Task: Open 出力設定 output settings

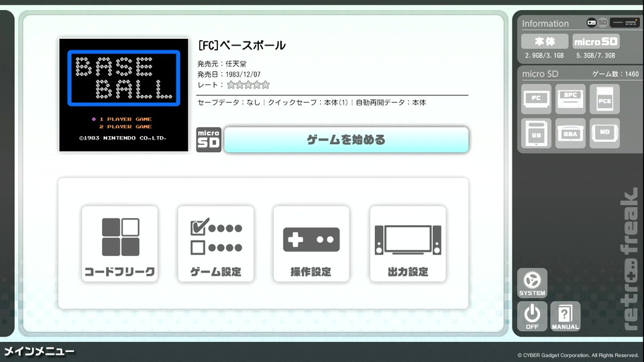Action: click(408, 244)
